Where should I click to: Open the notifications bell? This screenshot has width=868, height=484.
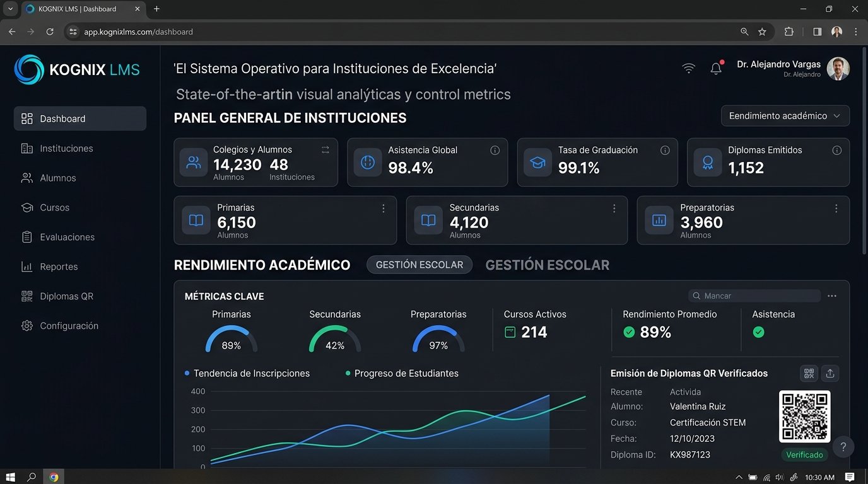click(716, 68)
